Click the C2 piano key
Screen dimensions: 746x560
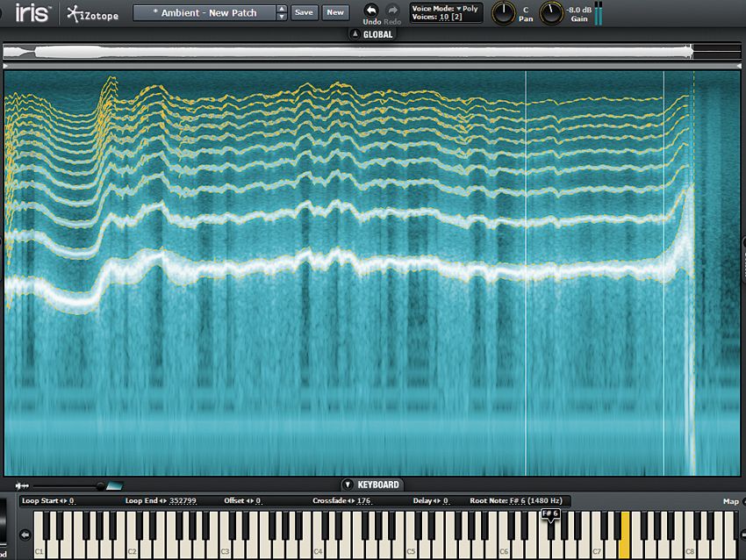[x=133, y=547]
